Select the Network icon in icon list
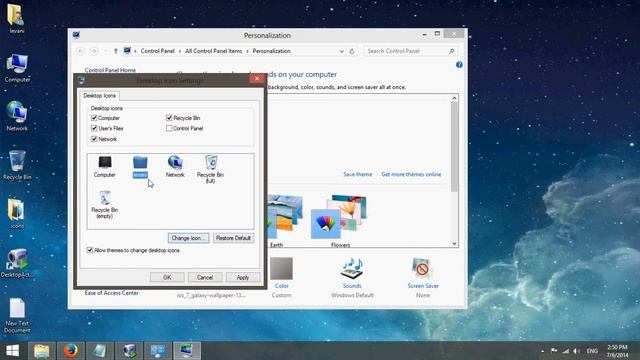This screenshot has height=360, width=640. click(x=175, y=167)
